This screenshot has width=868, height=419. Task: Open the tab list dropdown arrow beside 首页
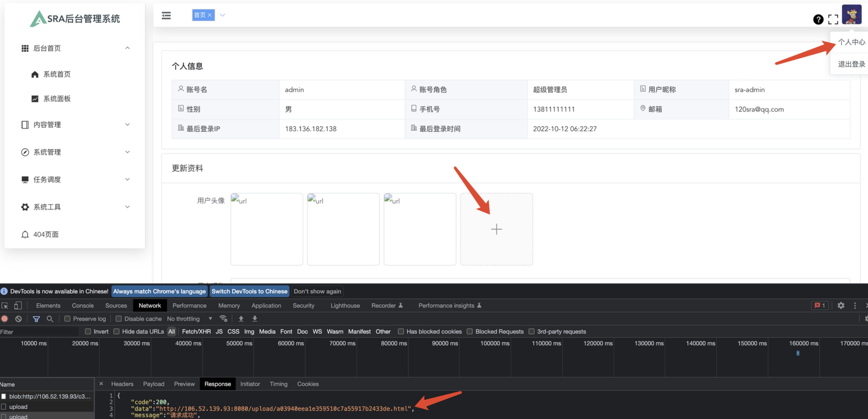[222, 15]
